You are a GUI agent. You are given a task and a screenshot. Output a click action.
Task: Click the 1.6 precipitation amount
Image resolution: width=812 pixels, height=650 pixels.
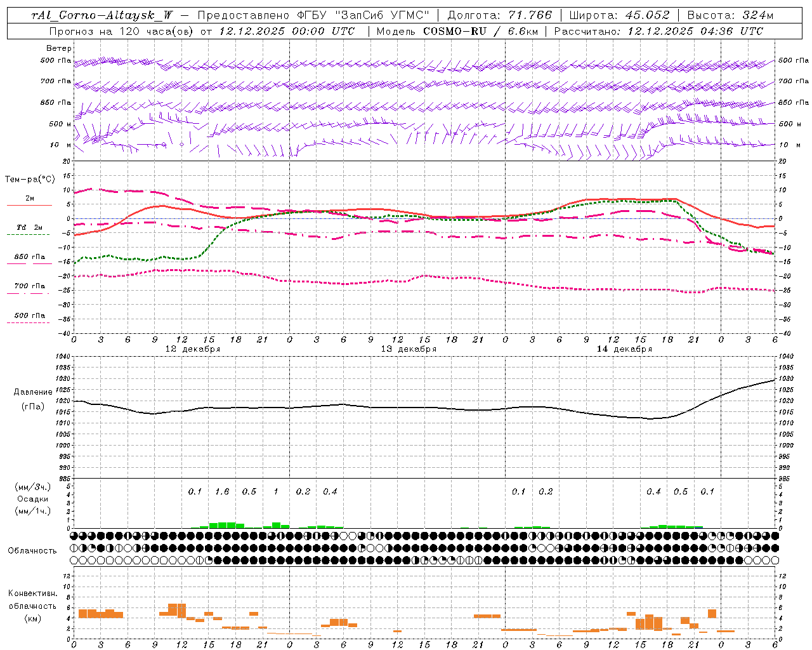point(222,491)
